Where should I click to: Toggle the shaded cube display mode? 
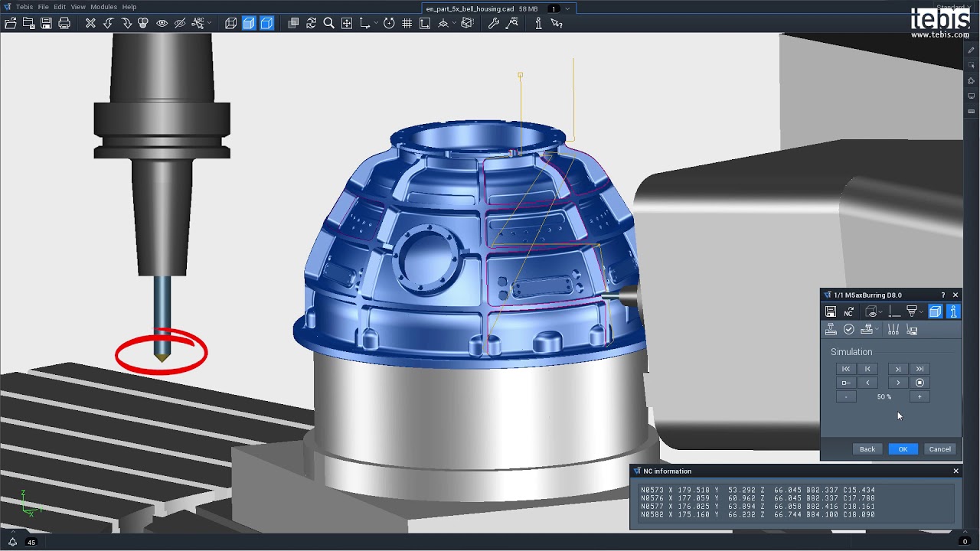pyautogui.click(x=249, y=23)
